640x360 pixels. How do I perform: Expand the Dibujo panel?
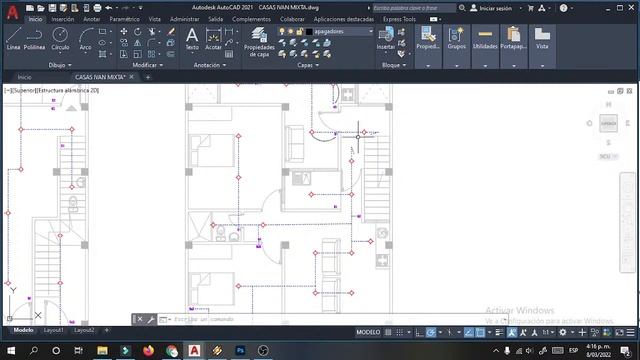(x=60, y=65)
